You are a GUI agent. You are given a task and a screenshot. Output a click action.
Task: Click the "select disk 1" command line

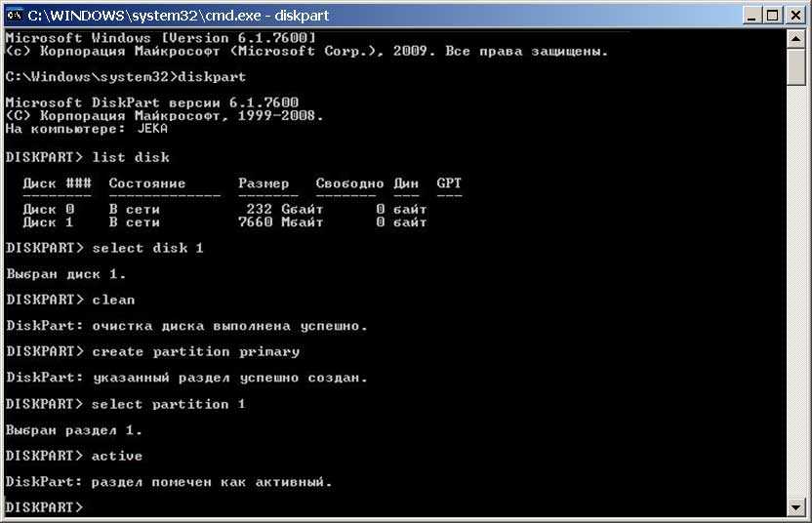click(x=147, y=248)
